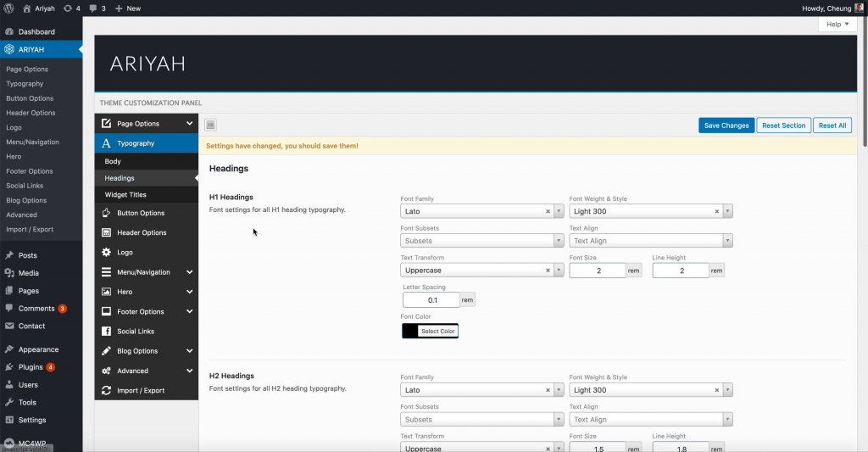Click the H1 Line Height input field
The height and width of the screenshot is (452, 868).
click(681, 271)
